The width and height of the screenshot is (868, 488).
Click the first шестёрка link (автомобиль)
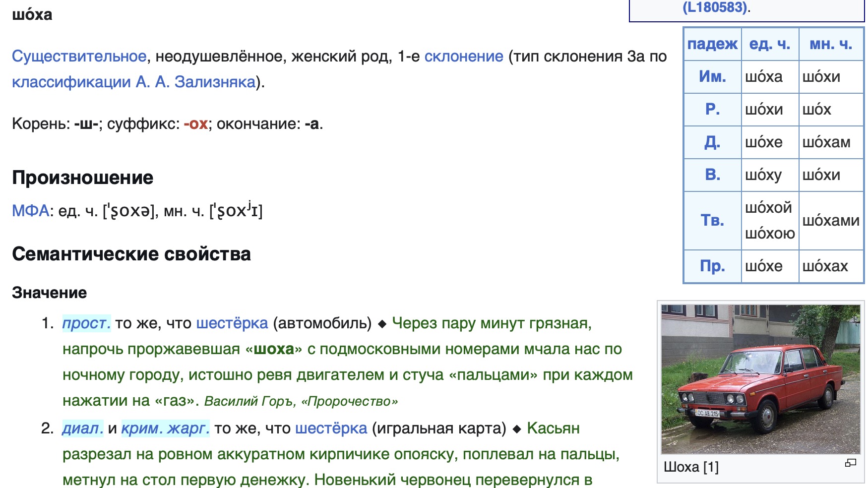pyautogui.click(x=232, y=323)
